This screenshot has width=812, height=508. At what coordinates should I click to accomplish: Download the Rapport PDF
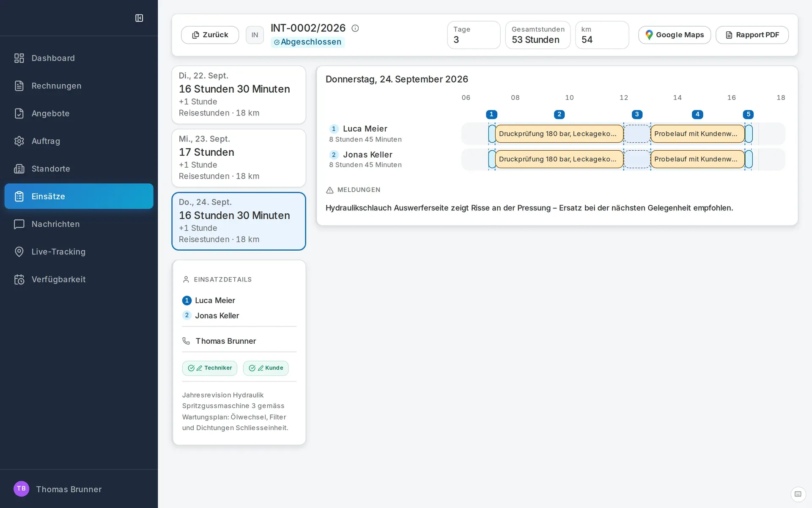point(752,35)
